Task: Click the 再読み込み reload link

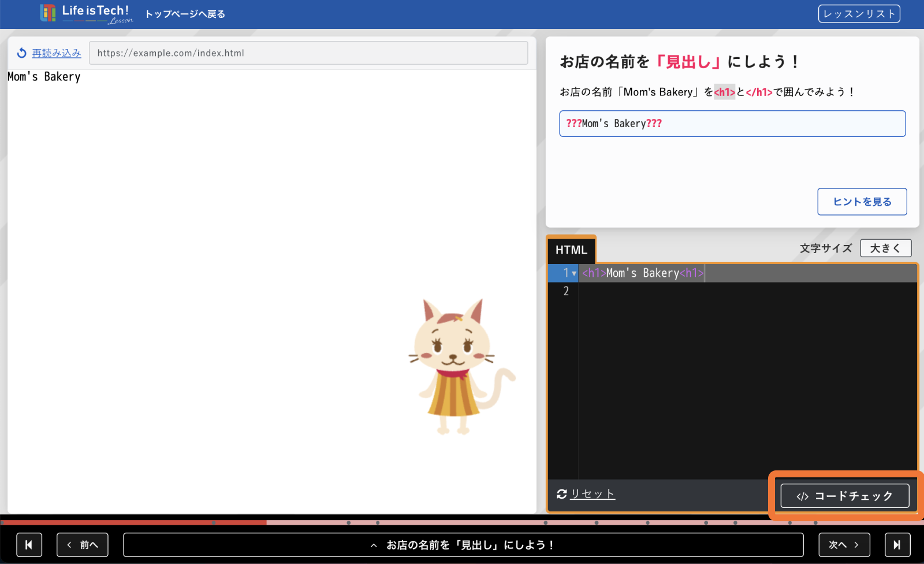Action: [x=57, y=53]
